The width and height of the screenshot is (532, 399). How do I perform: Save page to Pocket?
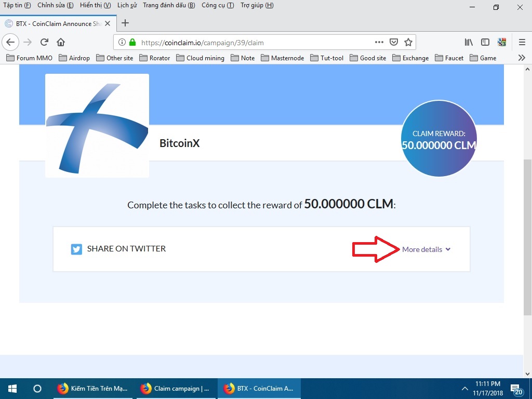(x=394, y=42)
